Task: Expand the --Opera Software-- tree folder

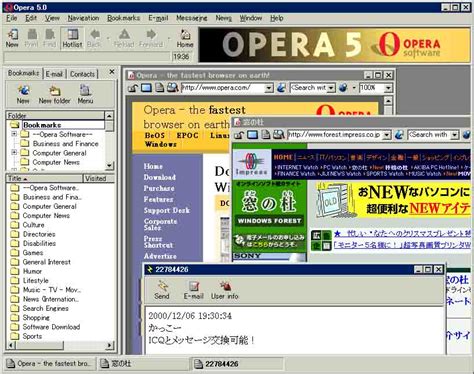Action: pyautogui.click(x=14, y=134)
